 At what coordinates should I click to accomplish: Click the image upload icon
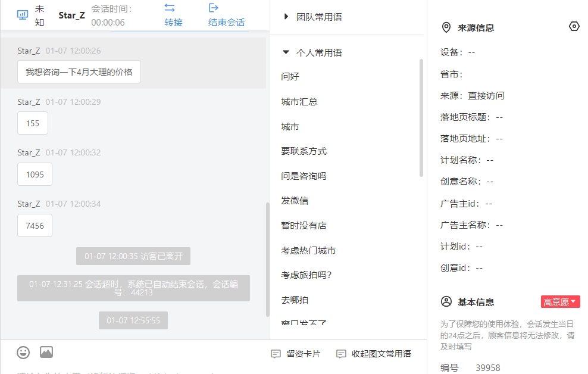click(x=46, y=352)
